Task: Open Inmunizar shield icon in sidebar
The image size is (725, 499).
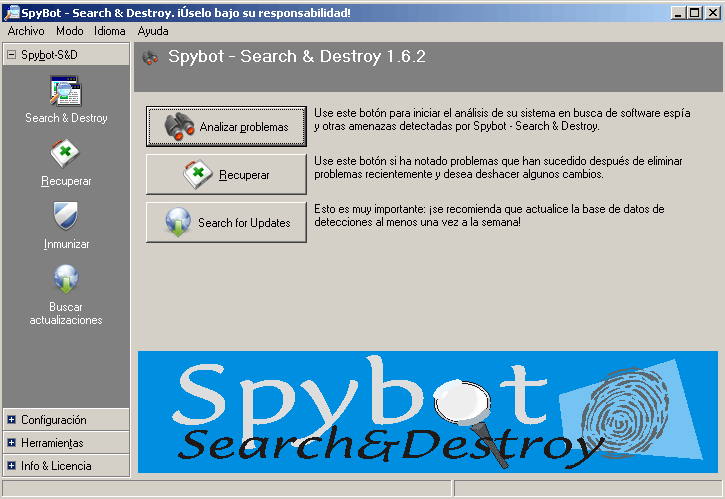Action: pos(66,217)
